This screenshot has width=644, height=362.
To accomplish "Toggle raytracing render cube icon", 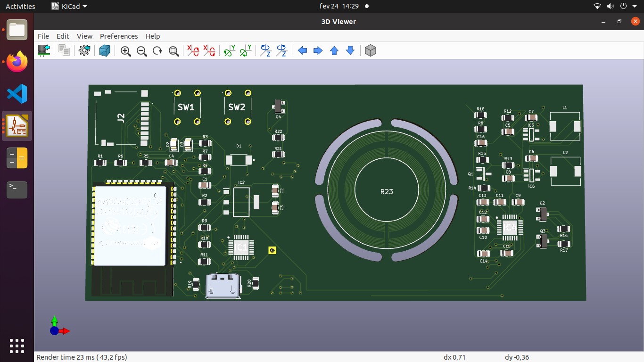I will pyautogui.click(x=105, y=50).
